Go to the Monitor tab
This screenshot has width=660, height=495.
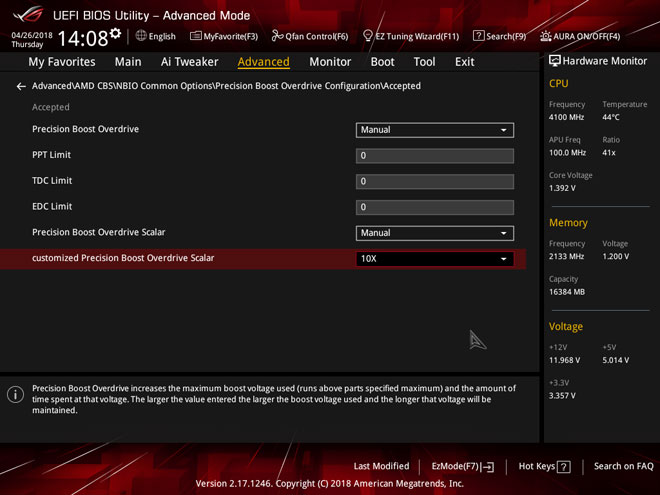pos(330,62)
